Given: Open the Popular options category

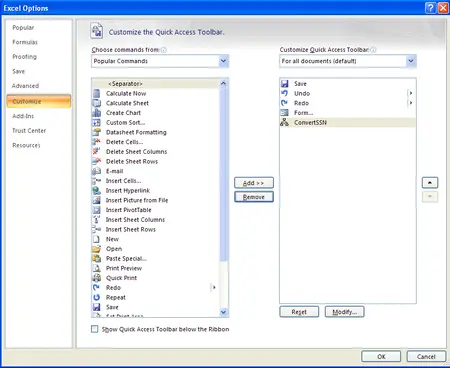Looking at the screenshot, I should coord(23,28).
